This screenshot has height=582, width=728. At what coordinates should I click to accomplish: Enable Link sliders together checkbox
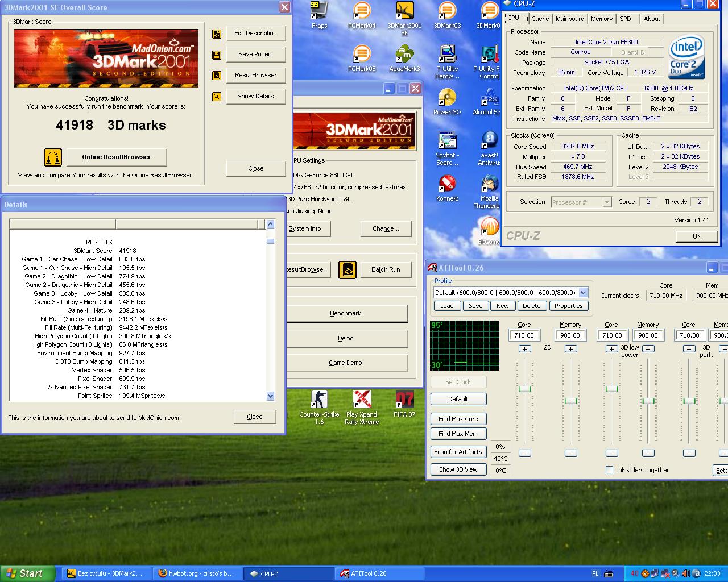tap(609, 470)
